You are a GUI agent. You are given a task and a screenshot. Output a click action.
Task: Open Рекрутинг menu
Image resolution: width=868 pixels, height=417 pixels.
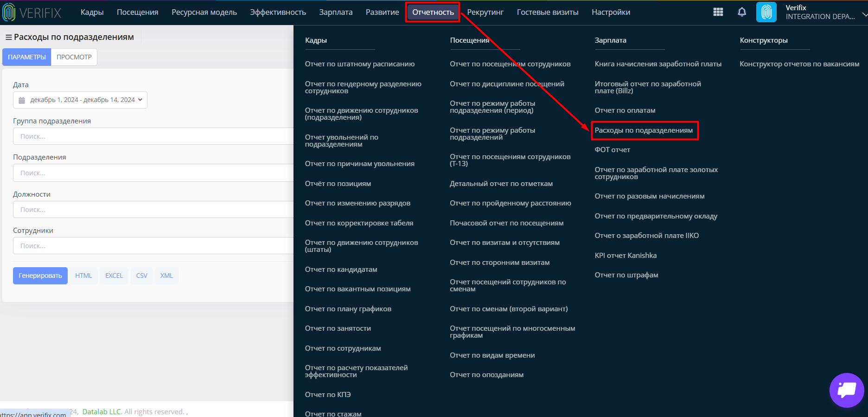click(485, 12)
